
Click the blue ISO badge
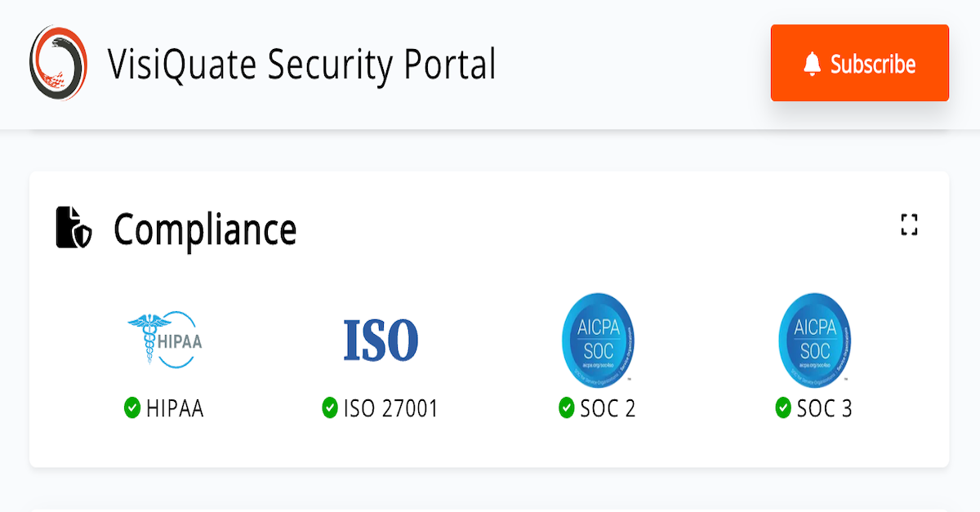(380, 337)
